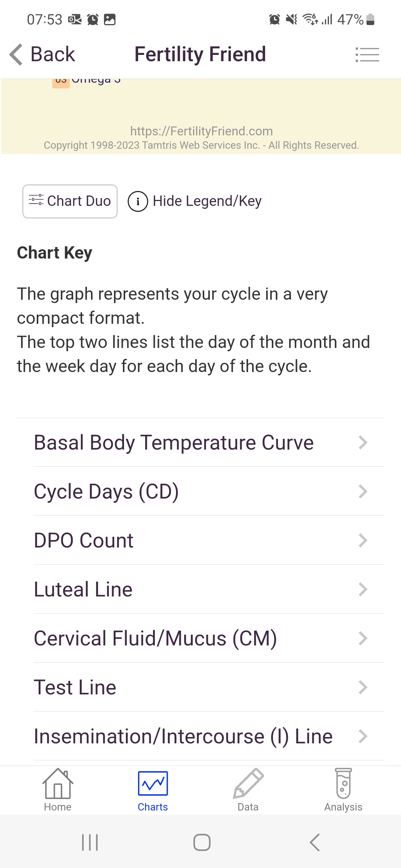Viewport: 401px width, 868px height.
Task: Open Cervical Fluid/Mucus (CM) explanation
Action: (200, 638)
